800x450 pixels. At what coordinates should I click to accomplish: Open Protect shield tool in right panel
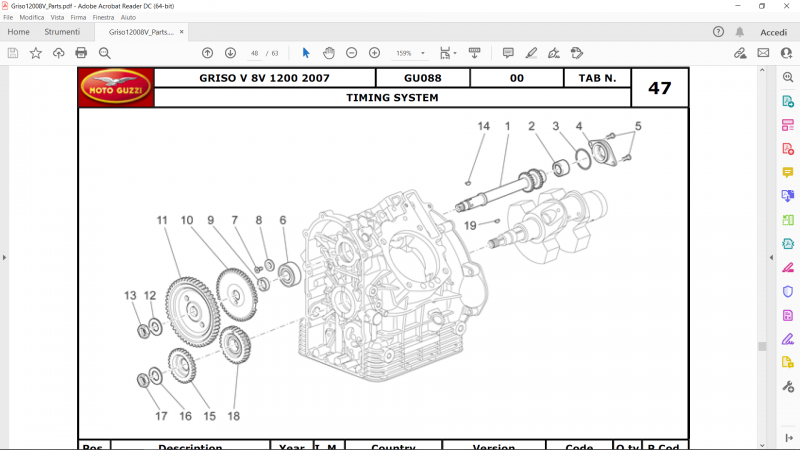point(788,291)
